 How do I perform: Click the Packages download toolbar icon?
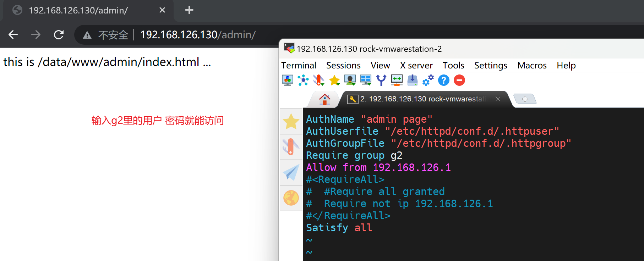412,80
